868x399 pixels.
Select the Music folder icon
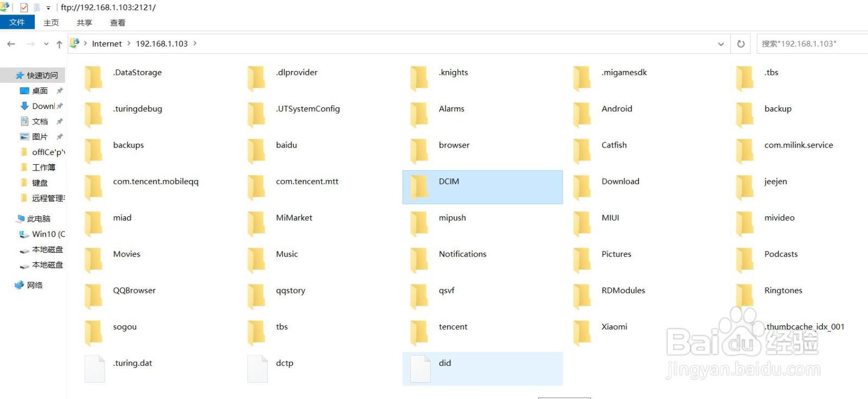click(256, 260)
